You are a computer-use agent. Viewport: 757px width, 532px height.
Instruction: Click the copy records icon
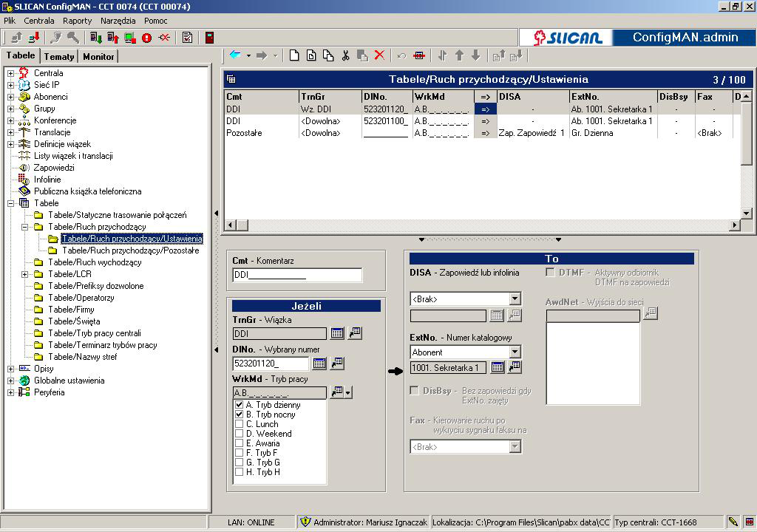[x=328, y=55]
